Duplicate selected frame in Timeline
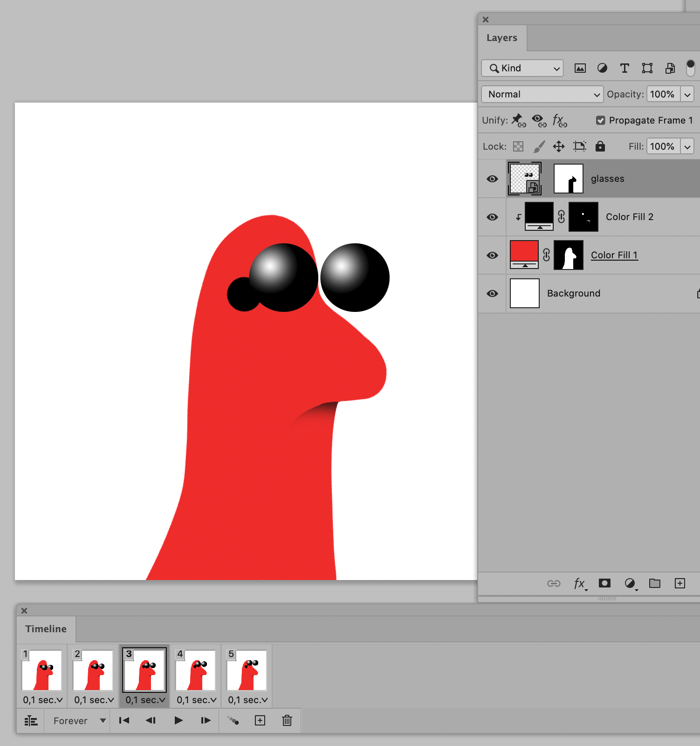Viewport: 700px width, 746px height. coord(260,720)
